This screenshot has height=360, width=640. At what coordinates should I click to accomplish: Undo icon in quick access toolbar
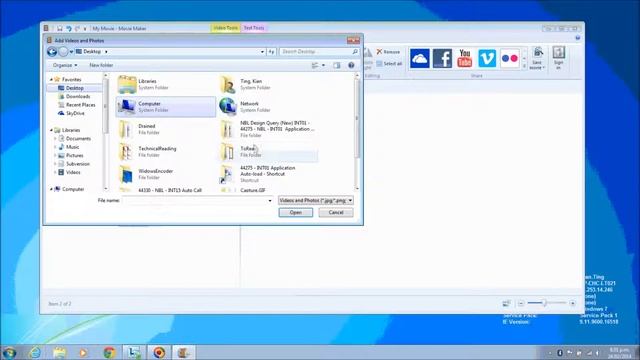(69, 28)
